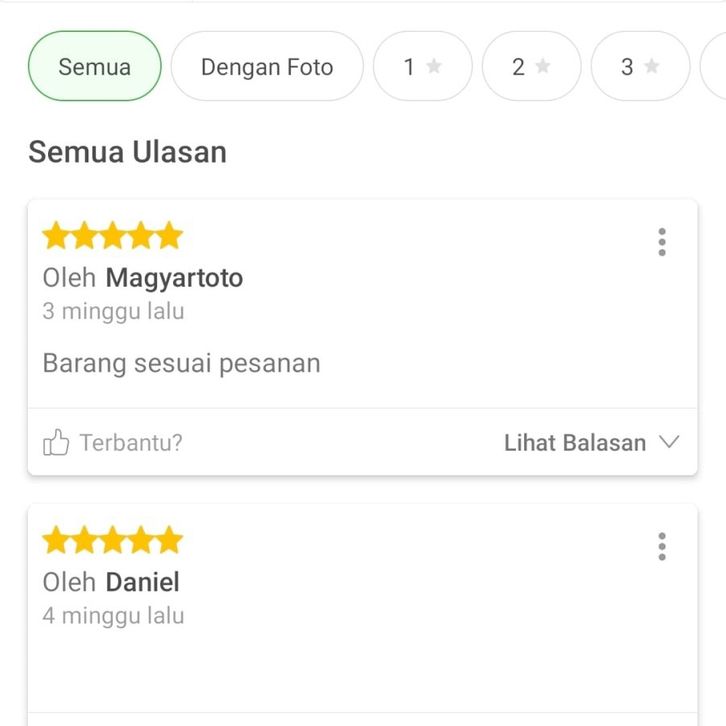
Task: Click the five-star rating on Daniel's review
Action: tap(112, 541)
